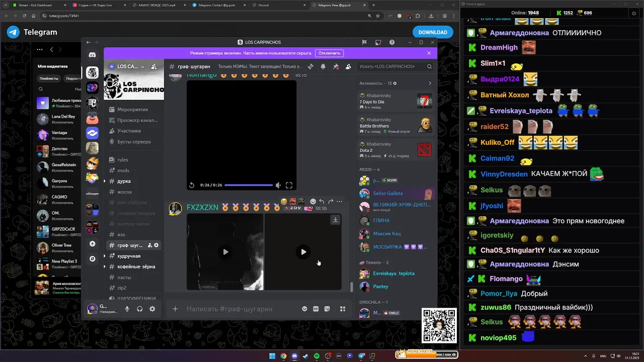Open sticker picker in message box
Image resolution: width=644 pixels, height=362 pixels.
(x=327, y=309)
